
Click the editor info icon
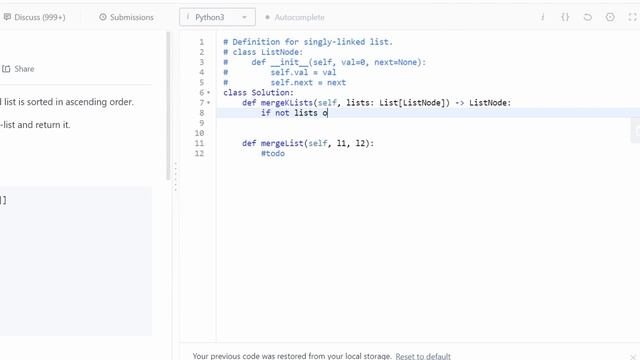(x=542, y=17)
